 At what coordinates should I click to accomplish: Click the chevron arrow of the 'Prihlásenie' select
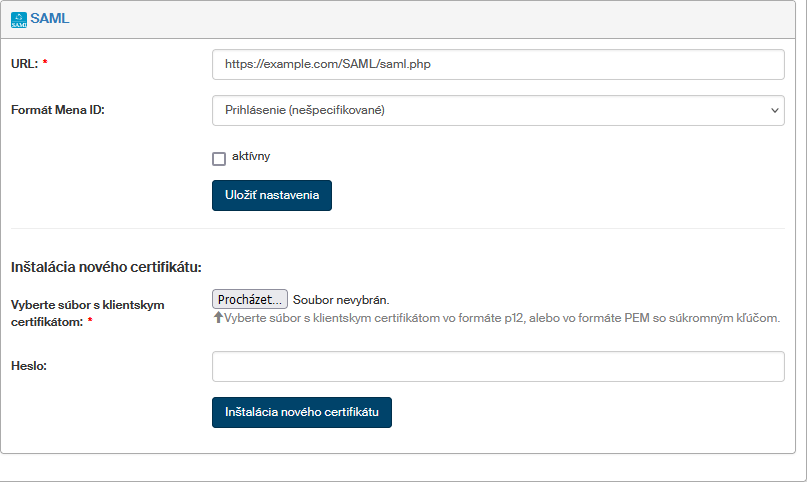tap(774, 110)
